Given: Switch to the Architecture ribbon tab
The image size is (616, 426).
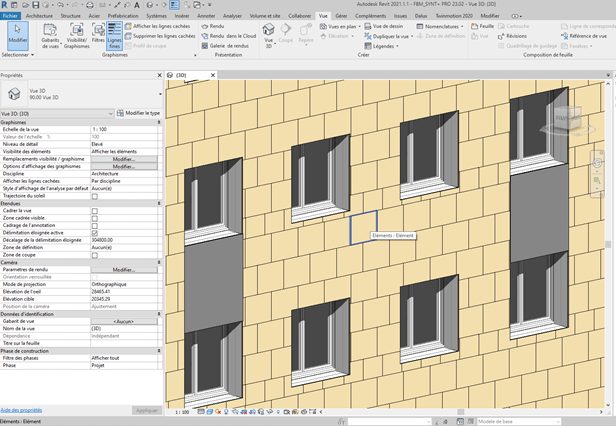Looking at the screenshot, I should pyautogui.click(x=40, y=17).
